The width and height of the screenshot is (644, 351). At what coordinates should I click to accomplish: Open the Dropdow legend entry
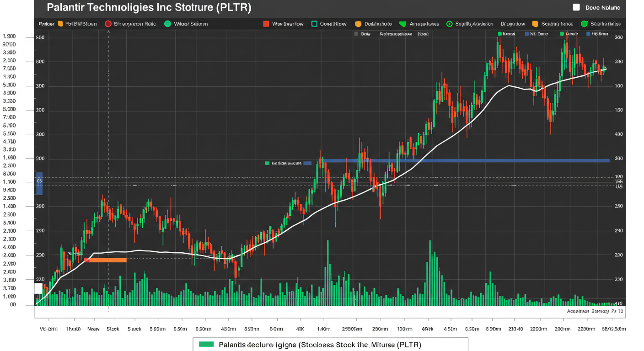click(x=513, y=24)
